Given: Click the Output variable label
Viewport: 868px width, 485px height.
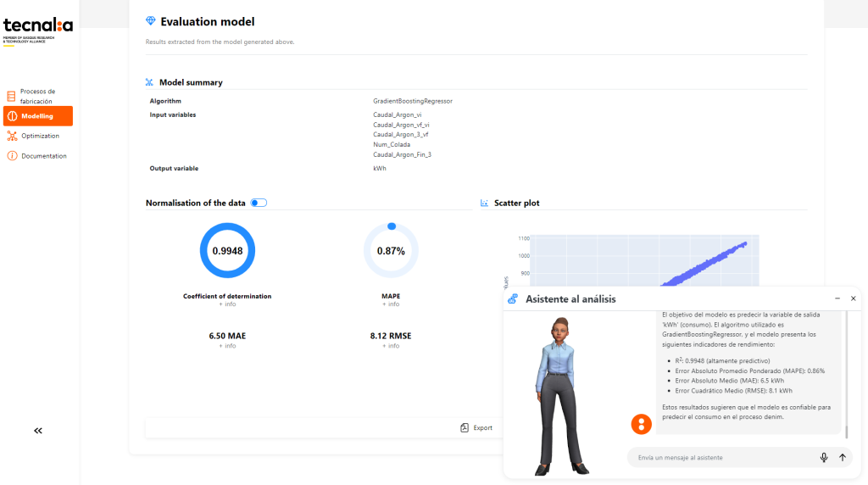Looking at the screenshot, I should click(174, 169).
